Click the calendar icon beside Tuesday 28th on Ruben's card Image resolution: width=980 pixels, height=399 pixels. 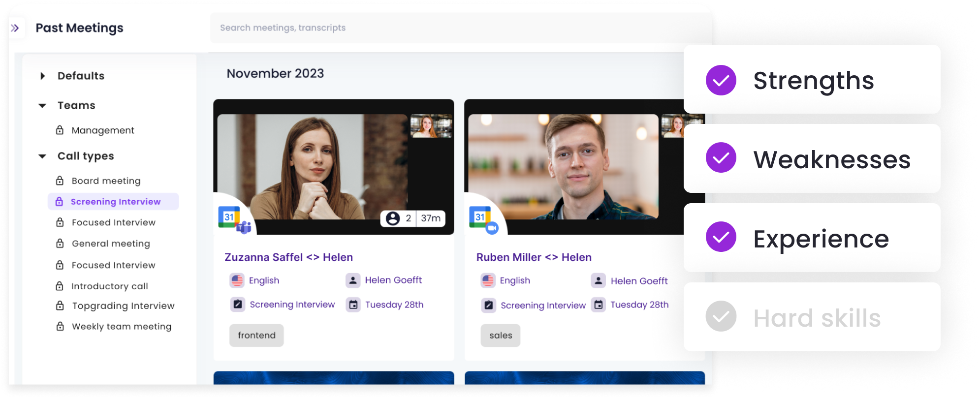coord(598,305)
